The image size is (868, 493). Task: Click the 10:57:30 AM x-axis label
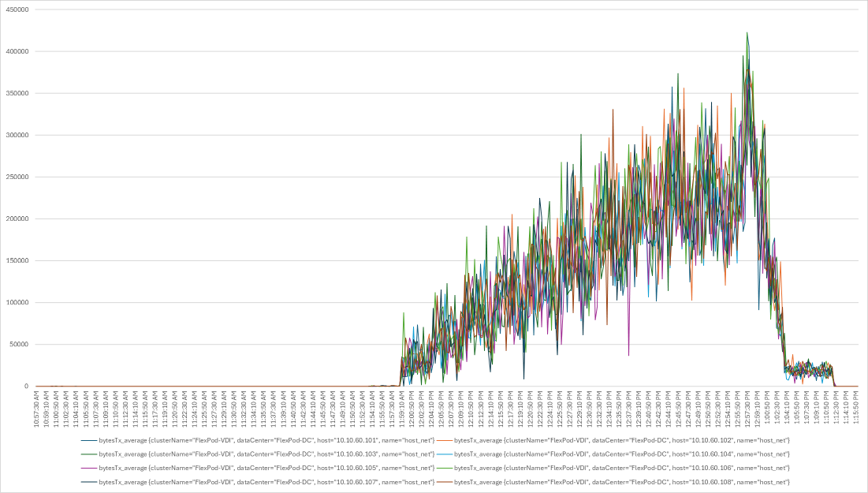pos(37,409)
